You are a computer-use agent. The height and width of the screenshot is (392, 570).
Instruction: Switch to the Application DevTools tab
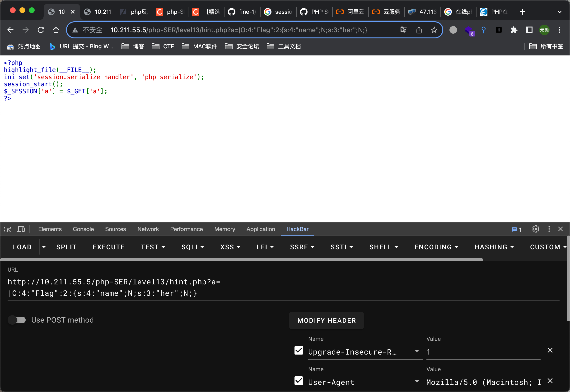[x=261, y=229]
